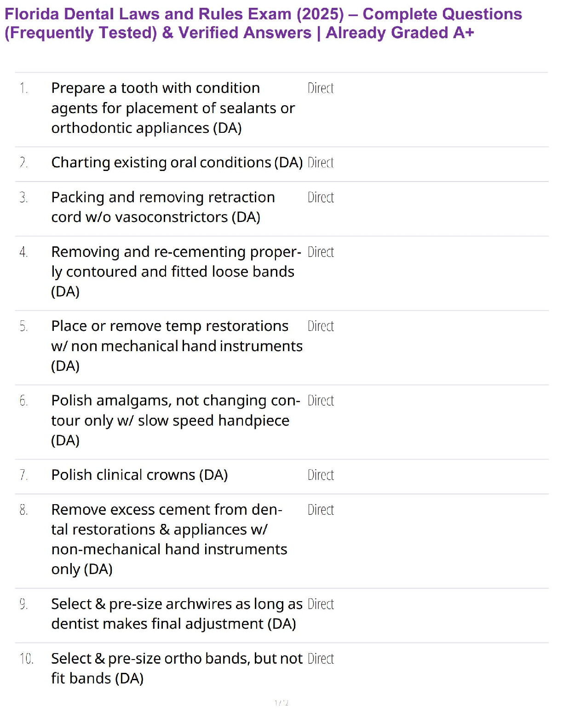This screenshot has width=563, height=728.
Task: Select the 'Direct' answer for question 10
Action: point(321,659)
